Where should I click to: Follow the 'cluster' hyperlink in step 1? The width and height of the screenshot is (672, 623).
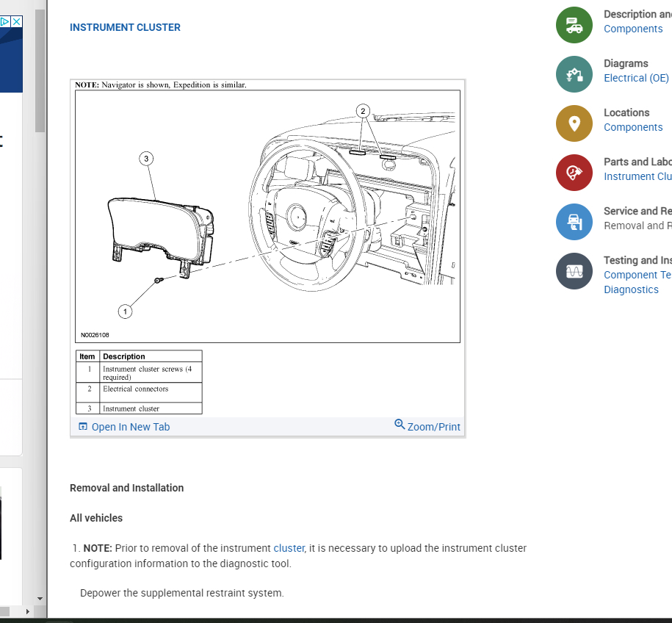(x=289, y=548)
